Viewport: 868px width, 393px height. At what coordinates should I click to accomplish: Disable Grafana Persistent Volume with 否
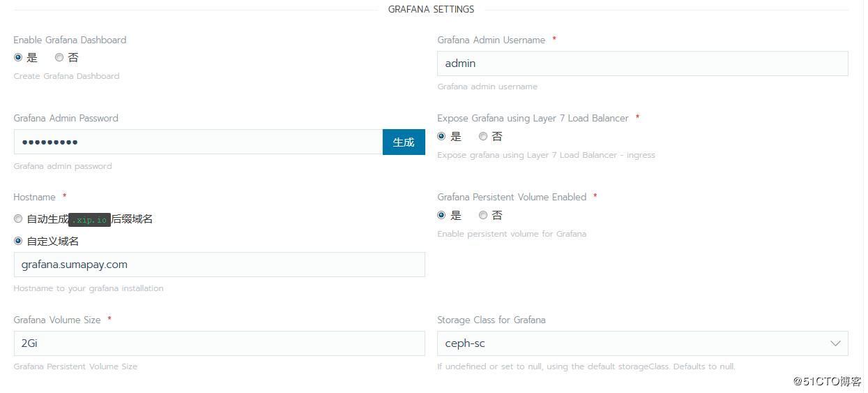483,216
